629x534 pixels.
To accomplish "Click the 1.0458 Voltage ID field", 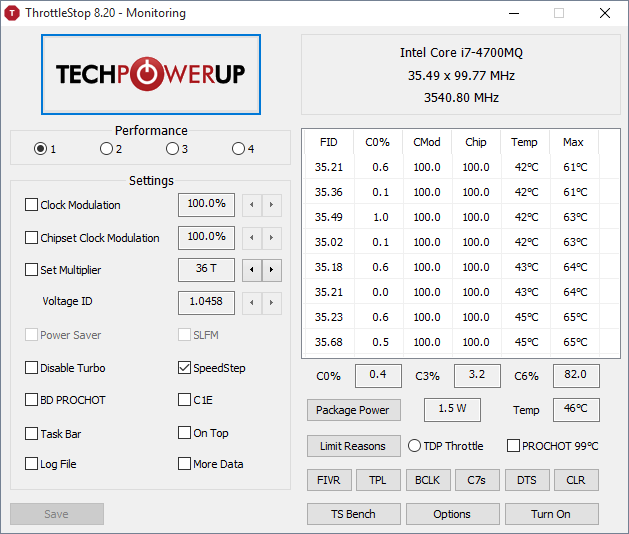I will click(x=207, y=303).
